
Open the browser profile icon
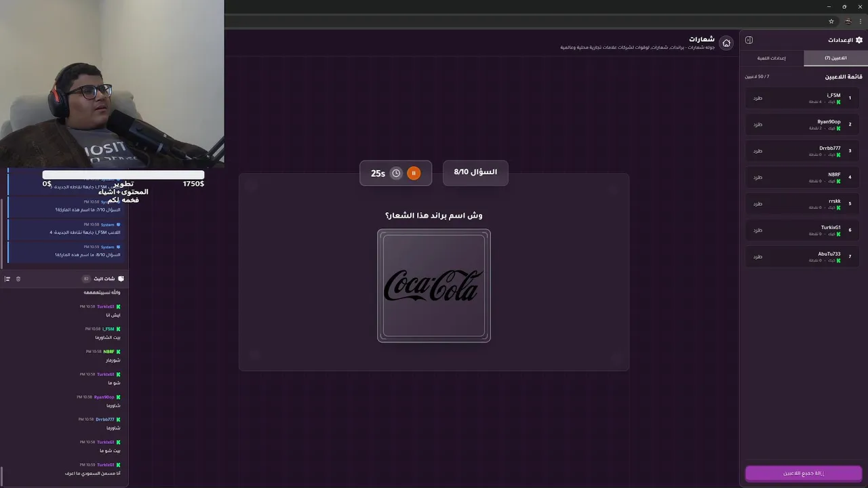[x=847, y=21]
